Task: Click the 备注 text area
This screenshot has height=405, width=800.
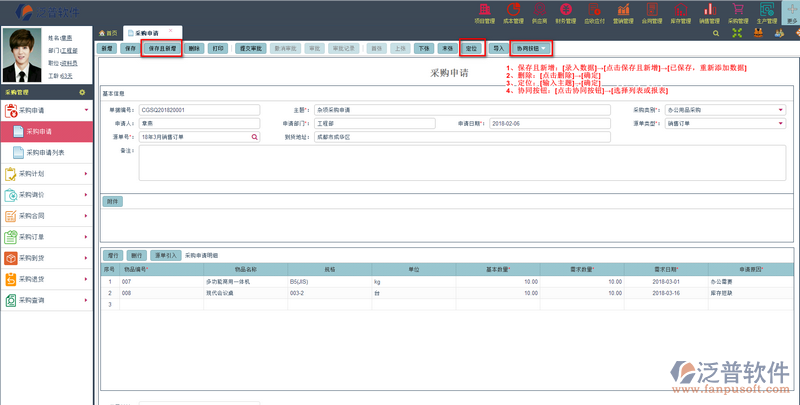Action: click(450, 163)
